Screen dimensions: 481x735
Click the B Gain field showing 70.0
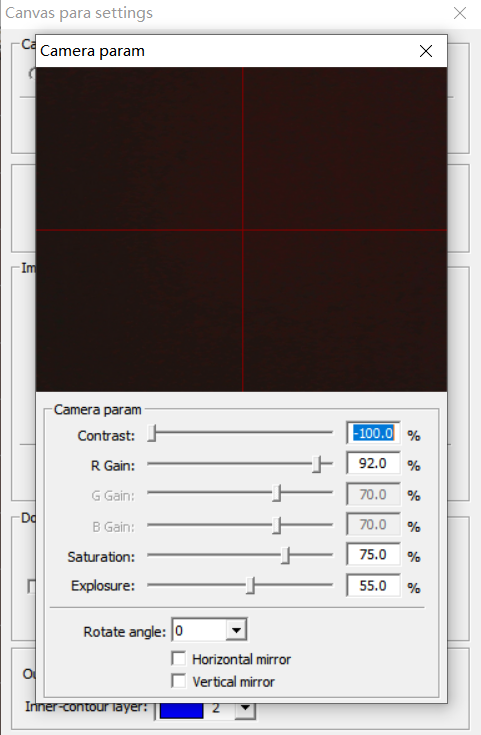point(373,525)
